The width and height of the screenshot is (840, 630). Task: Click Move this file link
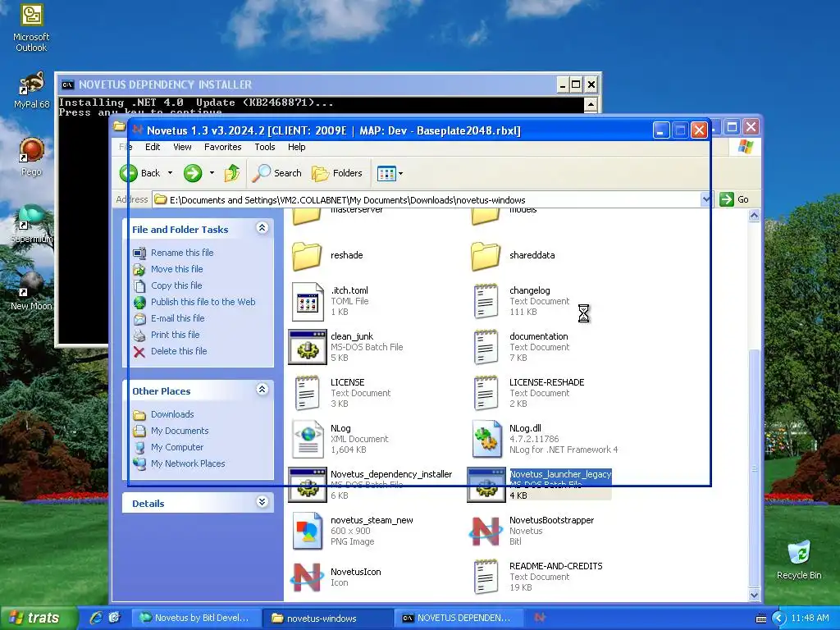coord(177,269)
